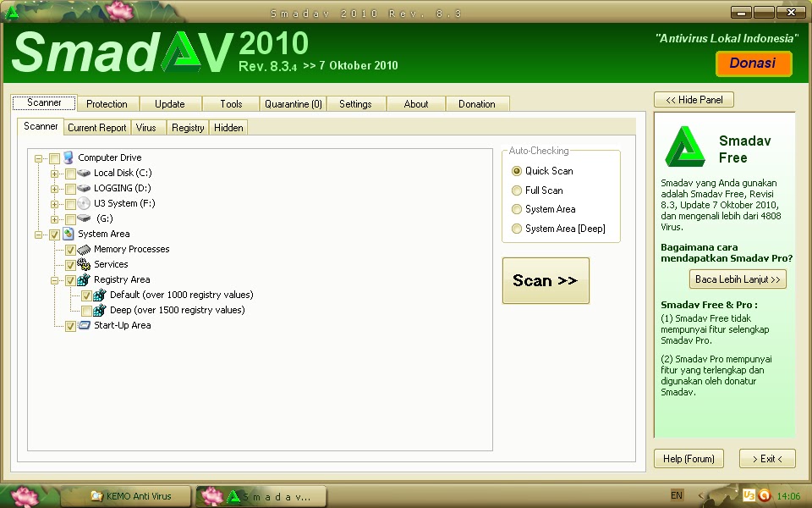Uncheck the Memory Processes checkbox
Viewport: 812px width, 508px height.
click(70, 250)
